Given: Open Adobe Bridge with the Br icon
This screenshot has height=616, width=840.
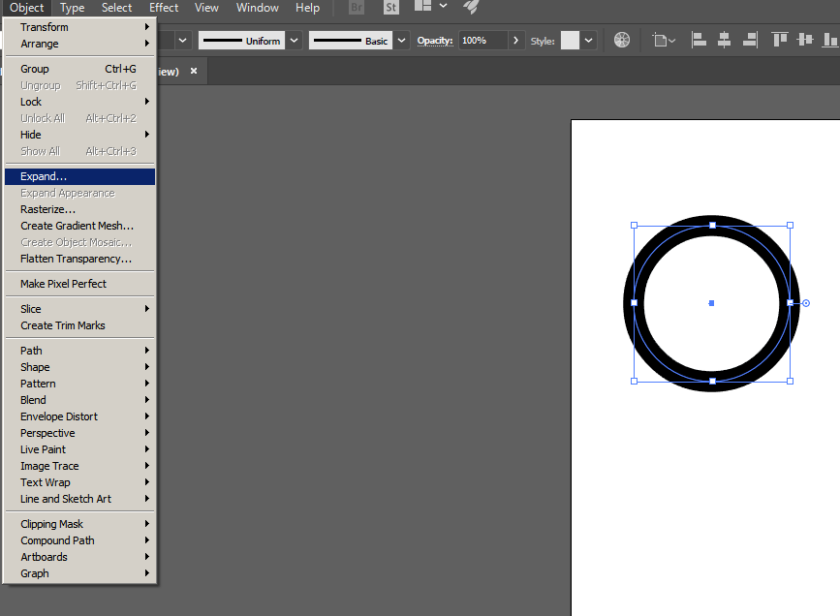Looking at the screenshot, I should tap(357, 8).
